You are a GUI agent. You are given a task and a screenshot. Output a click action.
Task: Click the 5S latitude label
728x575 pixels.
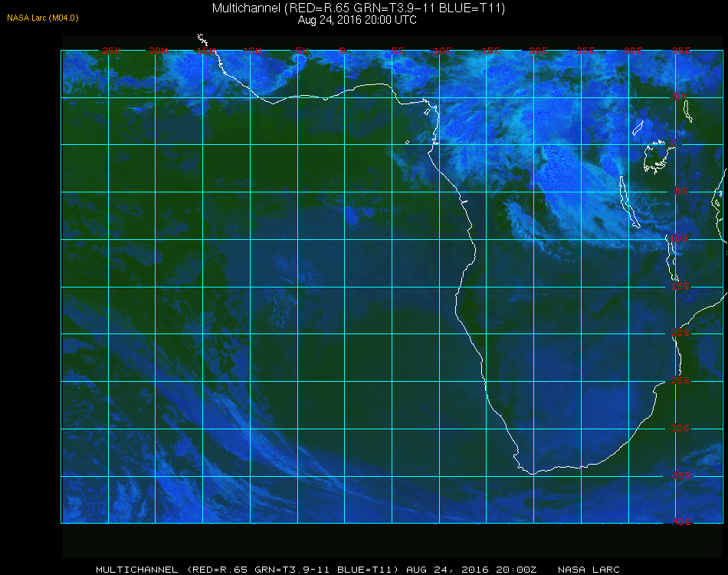(681, 192)
